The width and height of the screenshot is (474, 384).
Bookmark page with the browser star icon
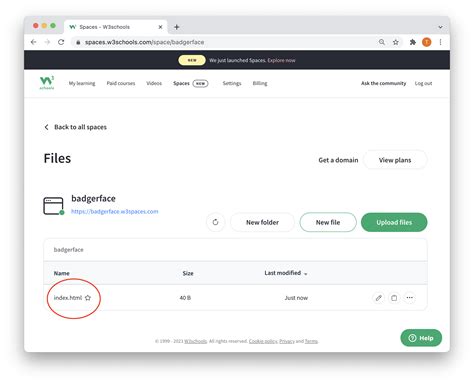tap(396, 42)
